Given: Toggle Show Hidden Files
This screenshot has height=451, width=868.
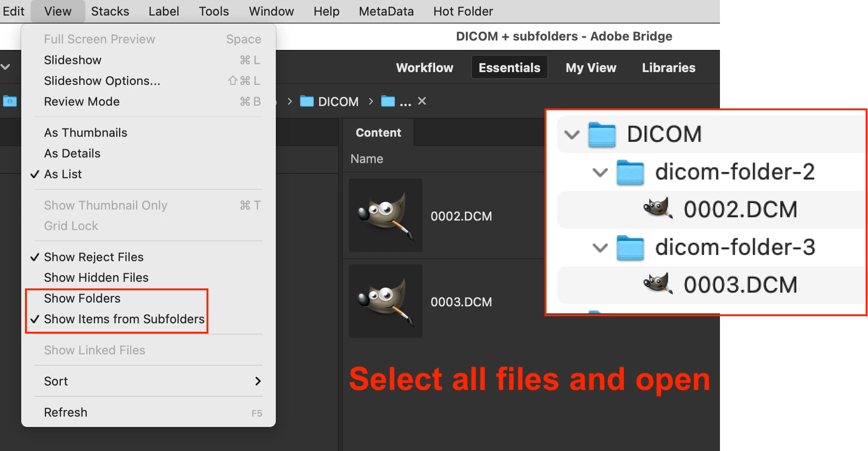Looking at the screenshot, I should pyautogui.click(x=149, y=278).
